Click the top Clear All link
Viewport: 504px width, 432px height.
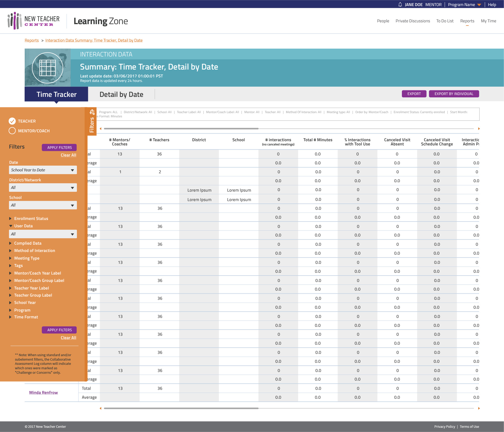pos(69,155)
